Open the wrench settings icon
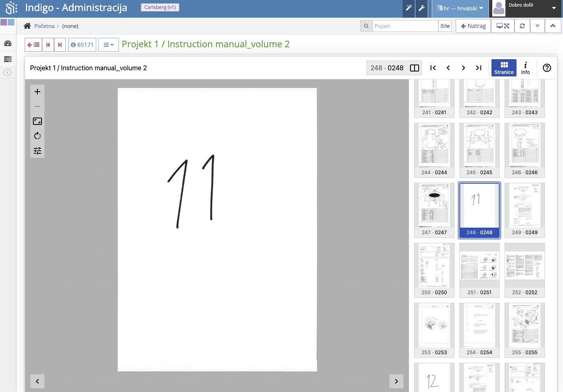563x392 pixels. (x=422, y=8)
